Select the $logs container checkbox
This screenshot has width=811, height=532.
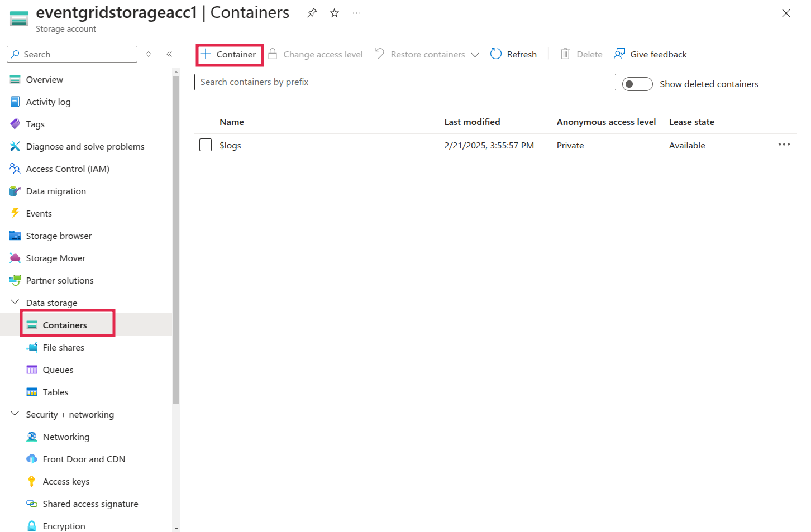click(x=206, y=145)
